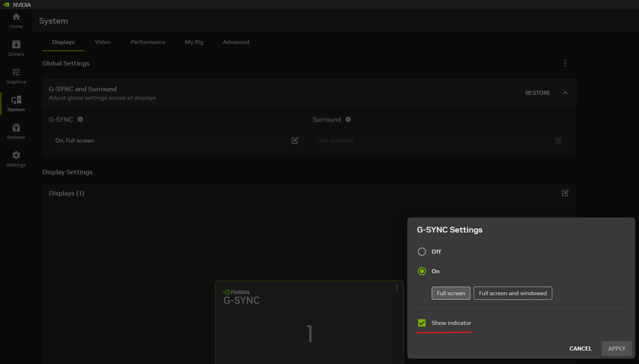Click the 'Global Settings' heading
The image size is (639, 364).
[x=66, y=63]
